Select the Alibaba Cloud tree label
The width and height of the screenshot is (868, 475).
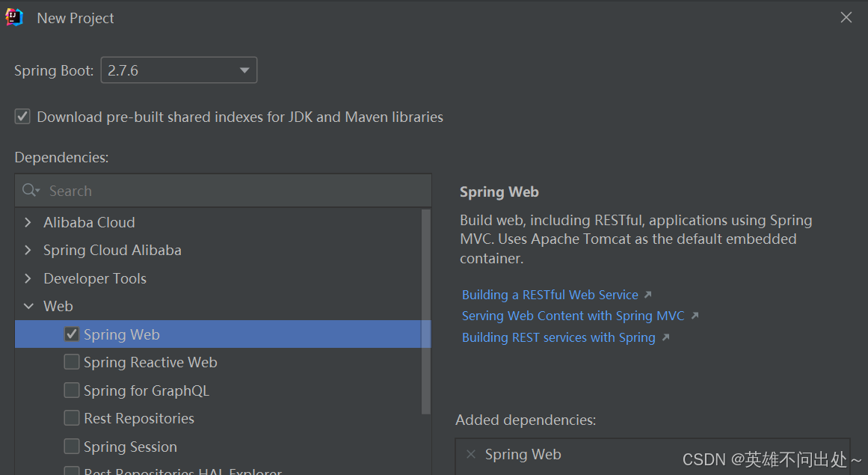coord(89,223)
